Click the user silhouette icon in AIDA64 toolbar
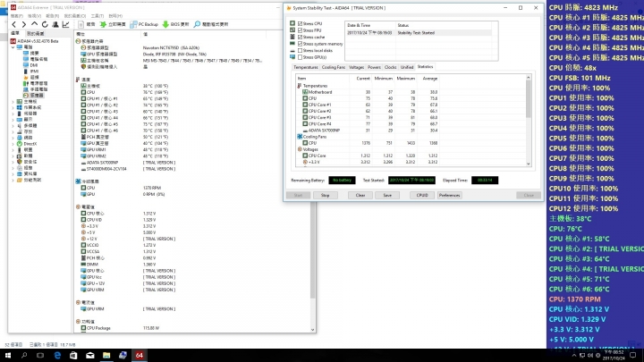This screenshot has width=644, height=362. [55, 25]
